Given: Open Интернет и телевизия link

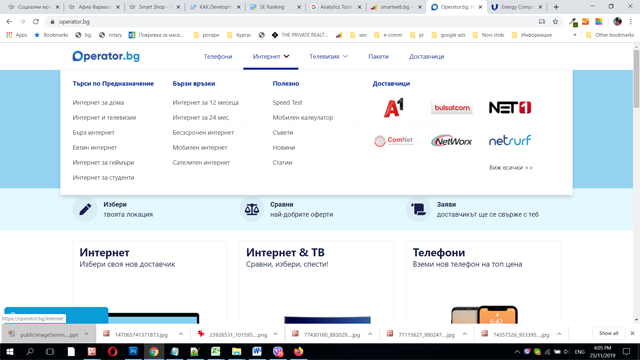Looking at the screenshot, I should pos(104,118).
